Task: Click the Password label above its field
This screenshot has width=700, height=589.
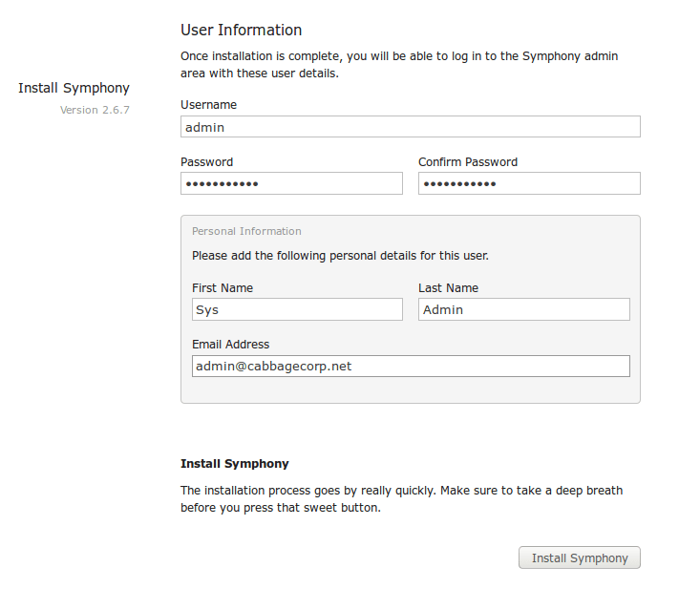Action: [x=206, y=162]
